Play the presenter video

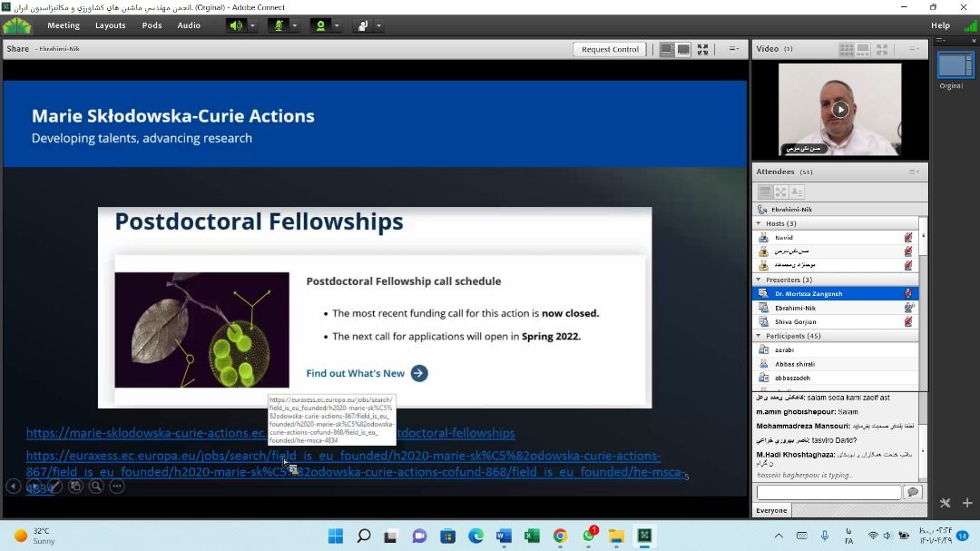840,110
